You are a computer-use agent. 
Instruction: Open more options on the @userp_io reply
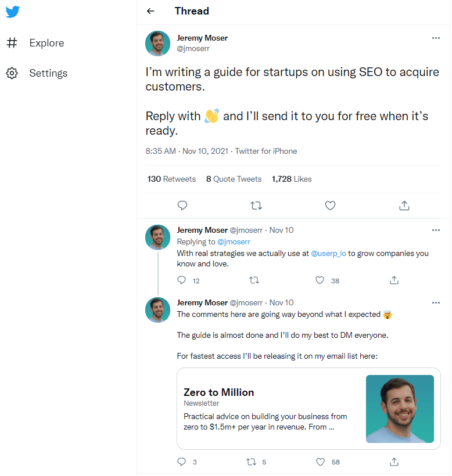[436, 230]
